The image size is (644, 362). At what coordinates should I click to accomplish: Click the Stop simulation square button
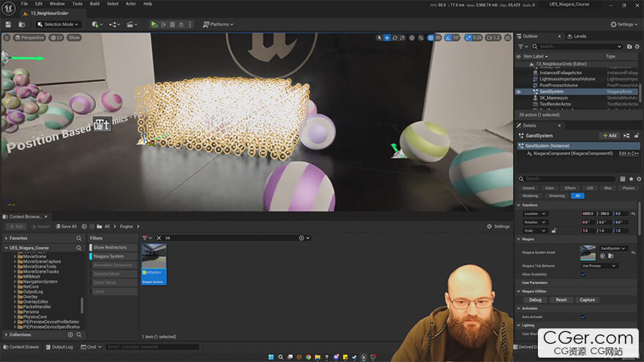[x=173, y=25]
